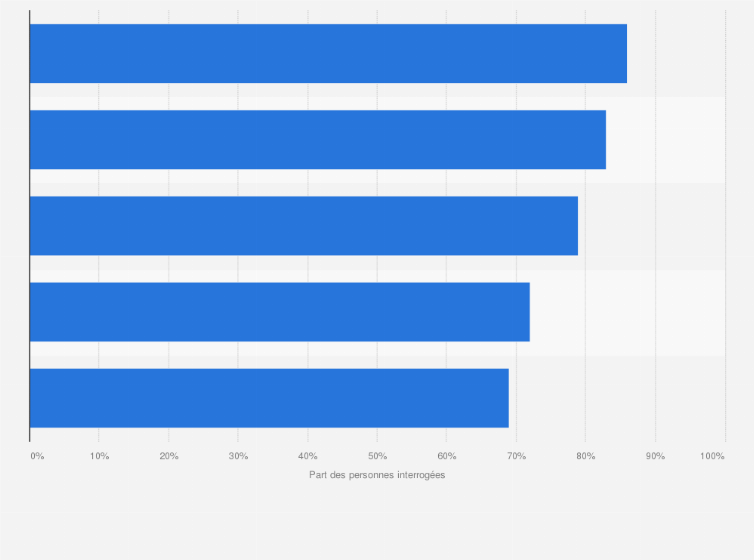Select the 20% axis tick label
Image resolution: width=754 pixels, height=560 pixels.
click(169, 456)
